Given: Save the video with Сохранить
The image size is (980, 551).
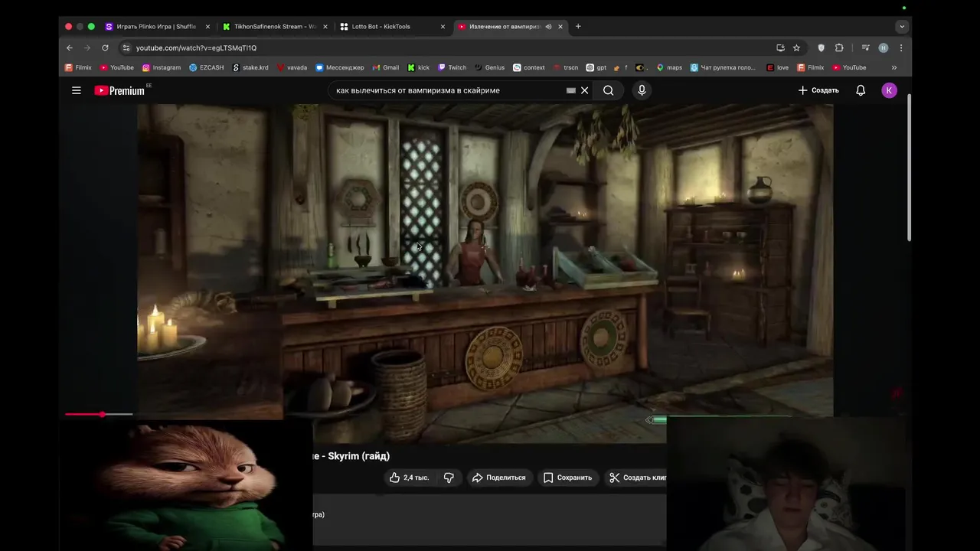Looking at the screenshot, I should (x=567, y=478).
